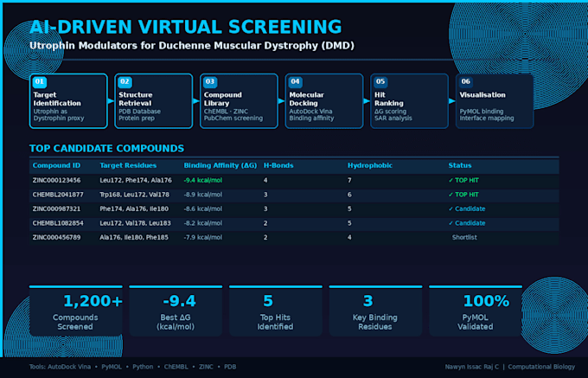Click the Status column header
This screenshot has width=588, height=378.
pos(460,165)
